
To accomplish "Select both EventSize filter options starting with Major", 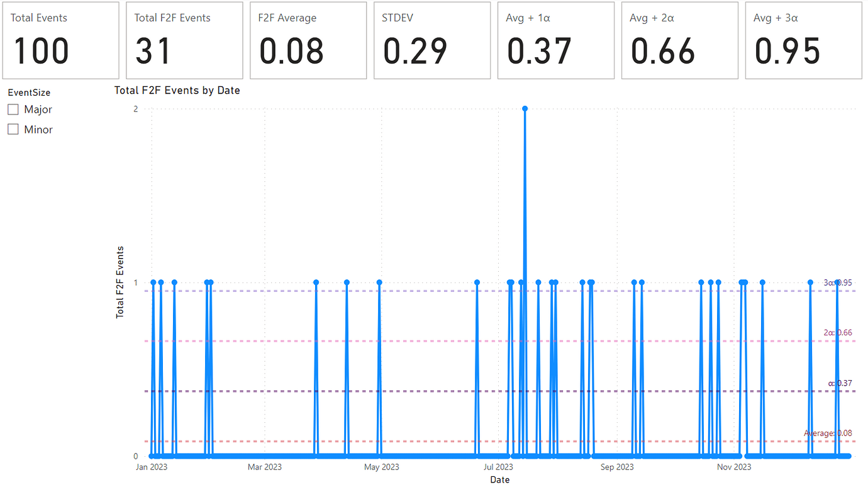I will pos(13,109).
